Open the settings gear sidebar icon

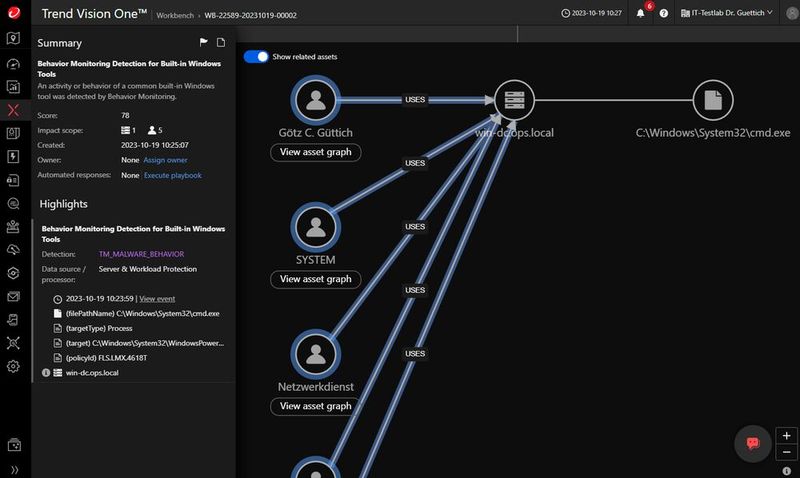13,366
